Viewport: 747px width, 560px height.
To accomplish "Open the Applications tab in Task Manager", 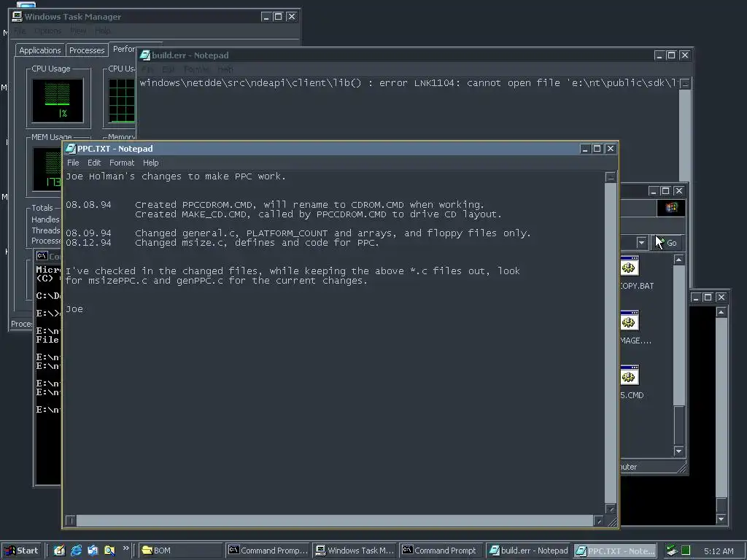I will click(x=40, y=50).
